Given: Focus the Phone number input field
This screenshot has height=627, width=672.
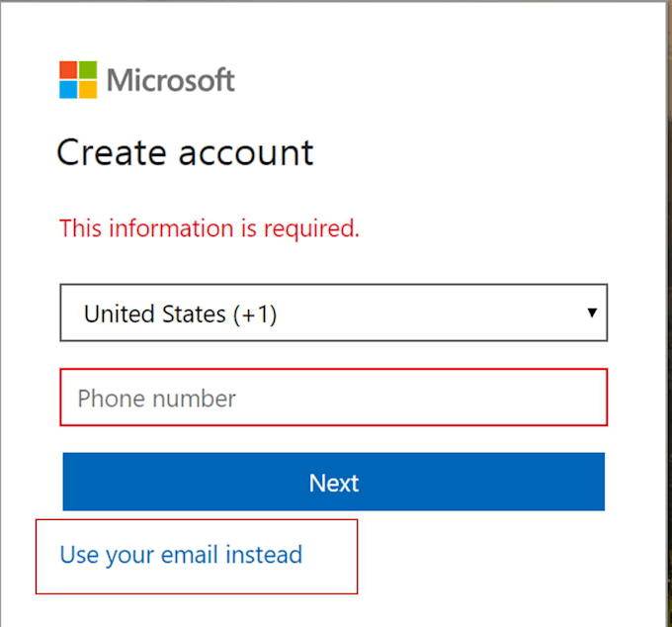Looking at the screenshot, I should (x=333, y=398).
